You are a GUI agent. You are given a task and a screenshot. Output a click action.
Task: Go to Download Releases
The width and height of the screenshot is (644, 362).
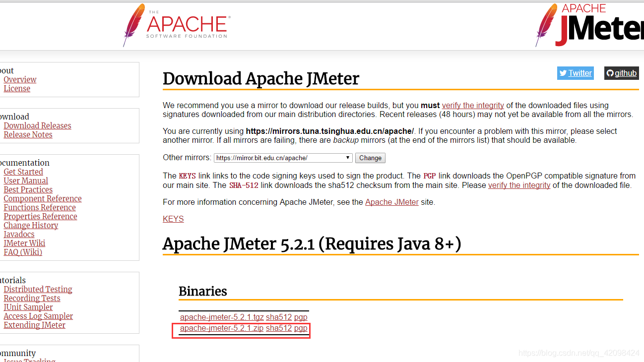37,125
